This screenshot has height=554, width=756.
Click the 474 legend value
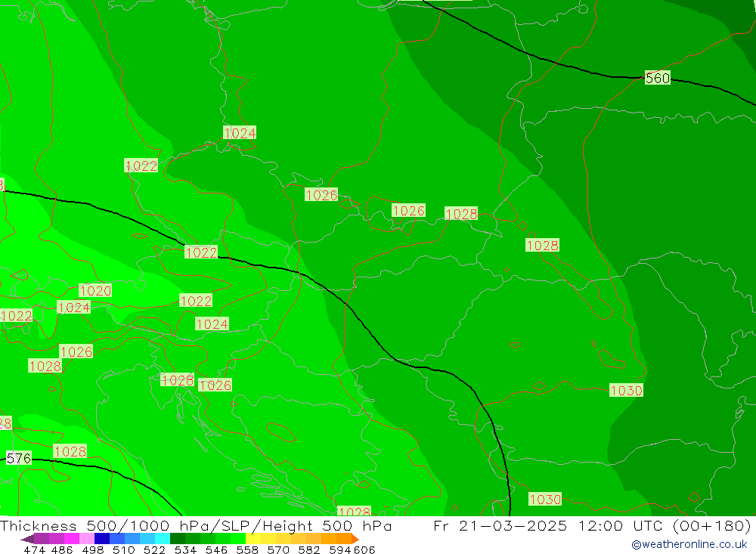coord(34,549)
